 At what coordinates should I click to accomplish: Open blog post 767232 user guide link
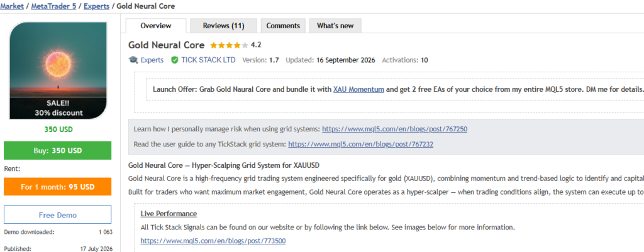click(360, 145)
